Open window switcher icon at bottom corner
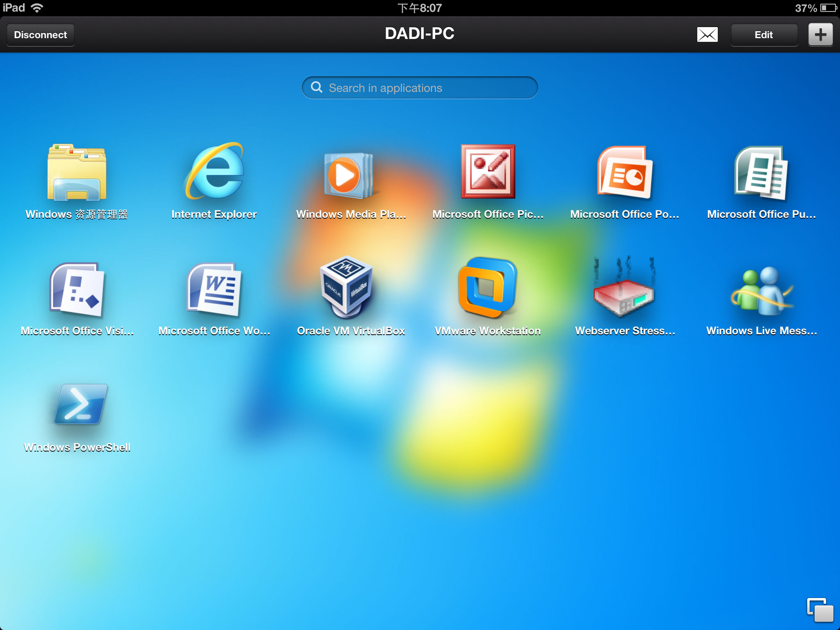840x630 pixels. 819,609
